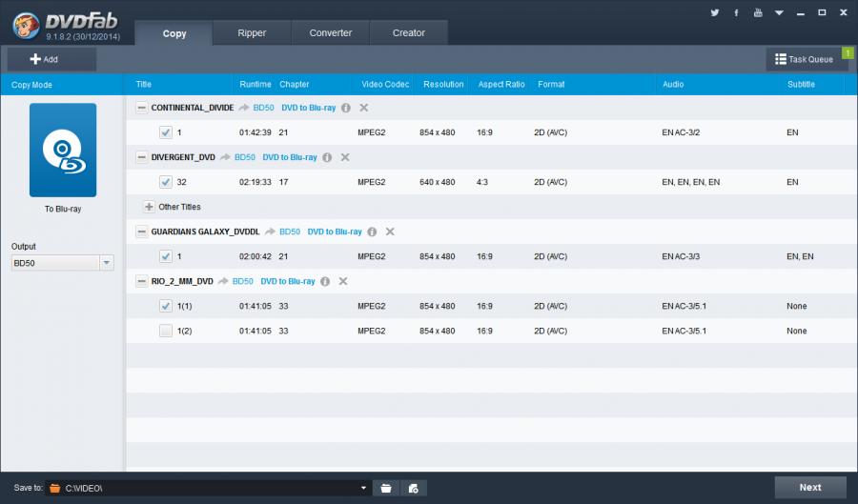Viewport: 858px width, 504px height.
Task: Click the Video Codec column header
Action: [x=385, y=84]
